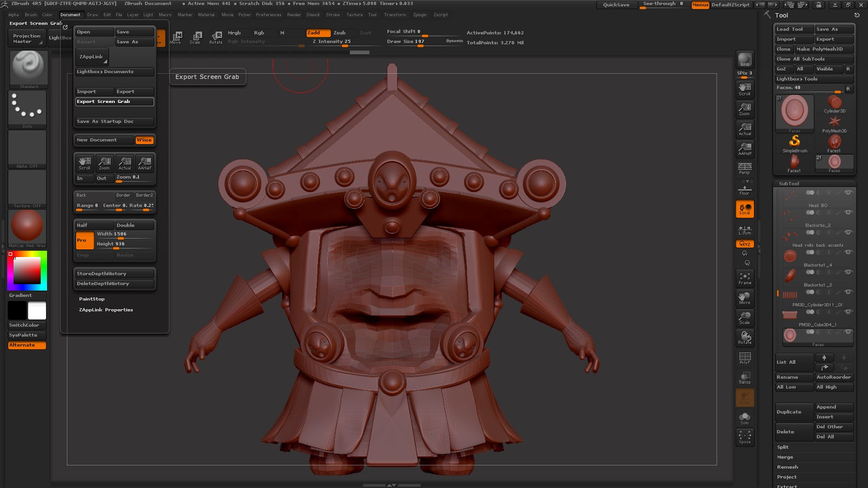868x488 pixels.
Task: Click the Scale view icon in right shelf
Action: tap(745, 318)
